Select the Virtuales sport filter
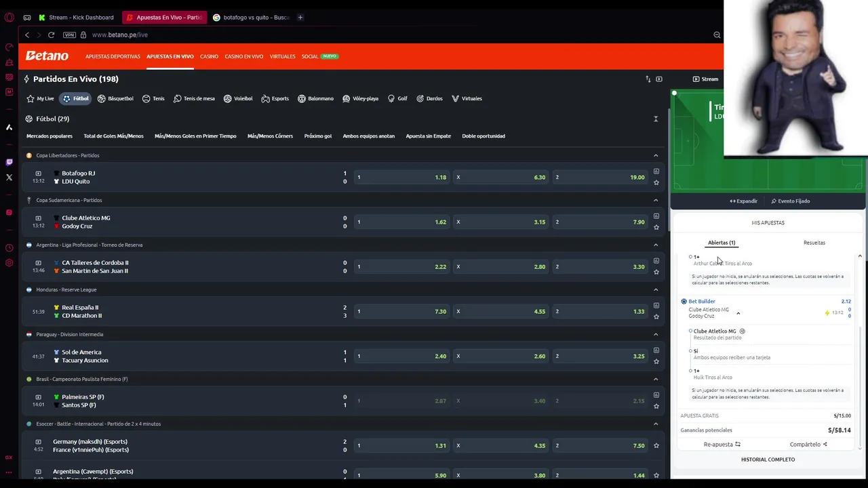Screen dimensions: 868x488 pos(467,98)
